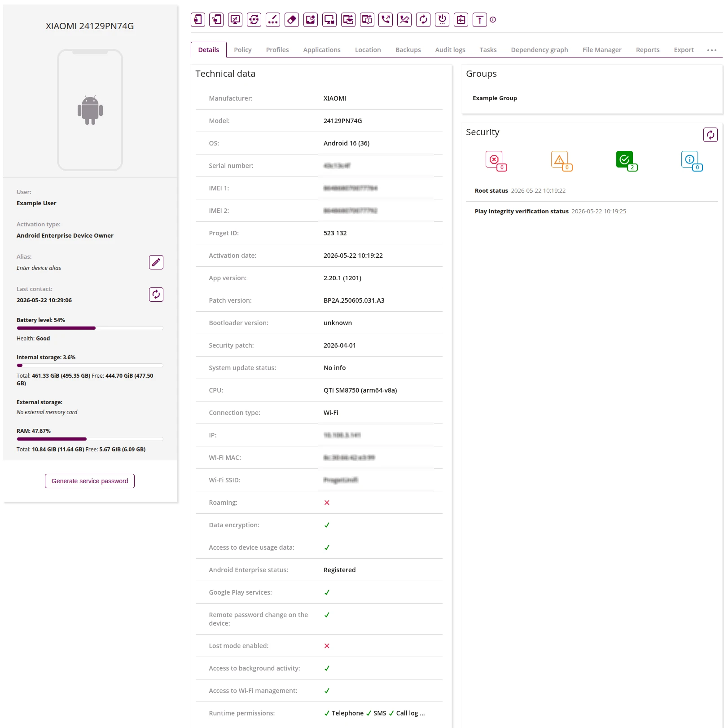The height and width of the screenshot is (728, 724).
Task: Click the Data encryption check mark
Action: click(x=327, y=525)
